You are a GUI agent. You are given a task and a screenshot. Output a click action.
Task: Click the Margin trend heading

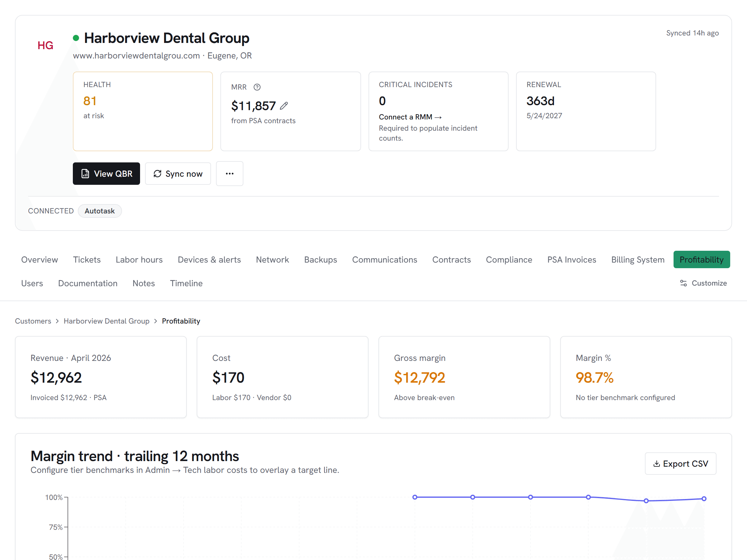click(135, 456)
